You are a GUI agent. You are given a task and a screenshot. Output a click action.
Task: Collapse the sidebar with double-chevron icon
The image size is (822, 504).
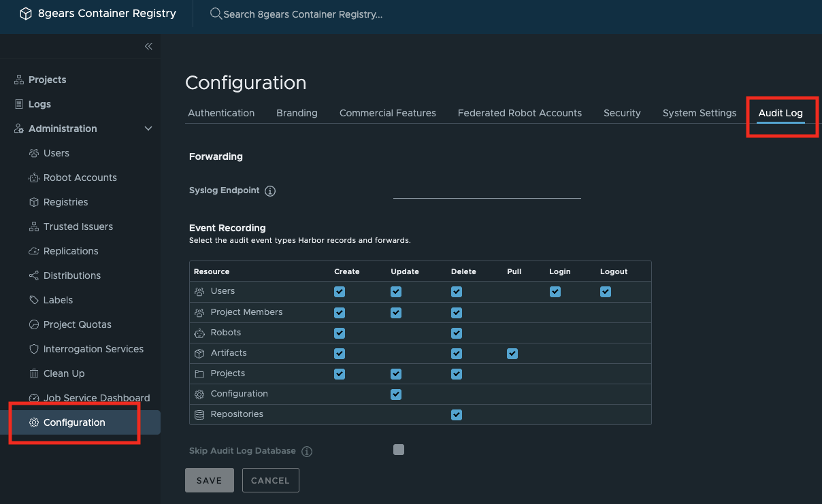click(148, 46)
